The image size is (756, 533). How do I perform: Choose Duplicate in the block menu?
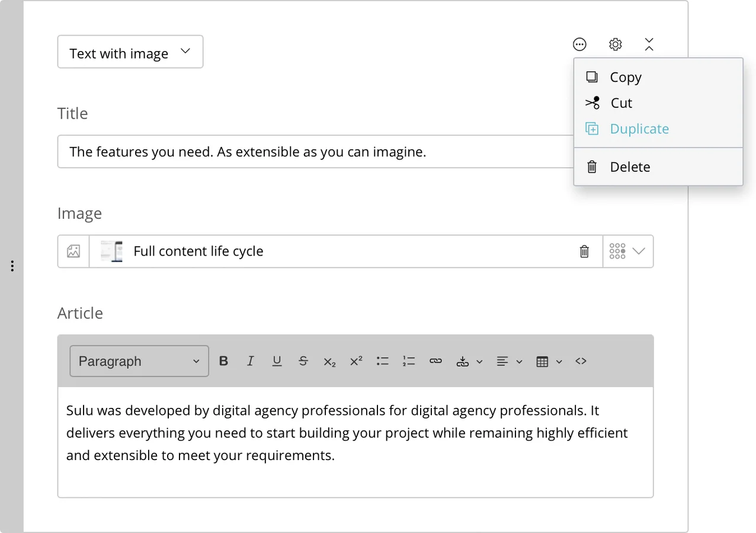(639, 129)
